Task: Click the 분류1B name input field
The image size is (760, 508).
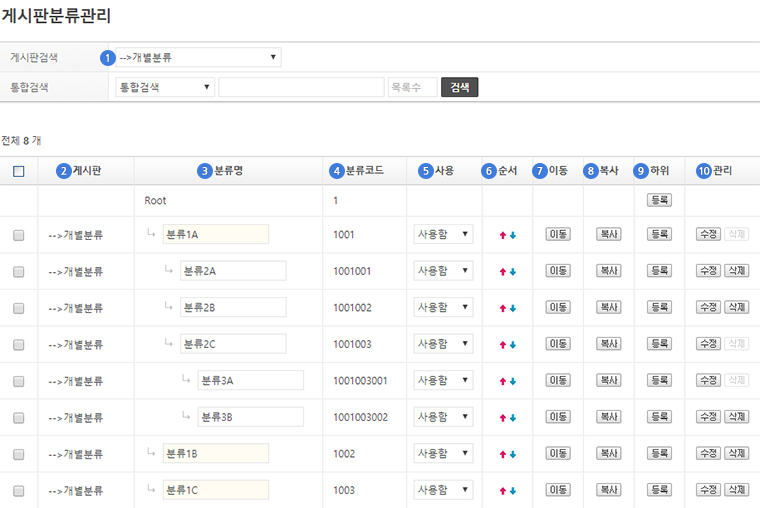Action: tap(215, 454)
